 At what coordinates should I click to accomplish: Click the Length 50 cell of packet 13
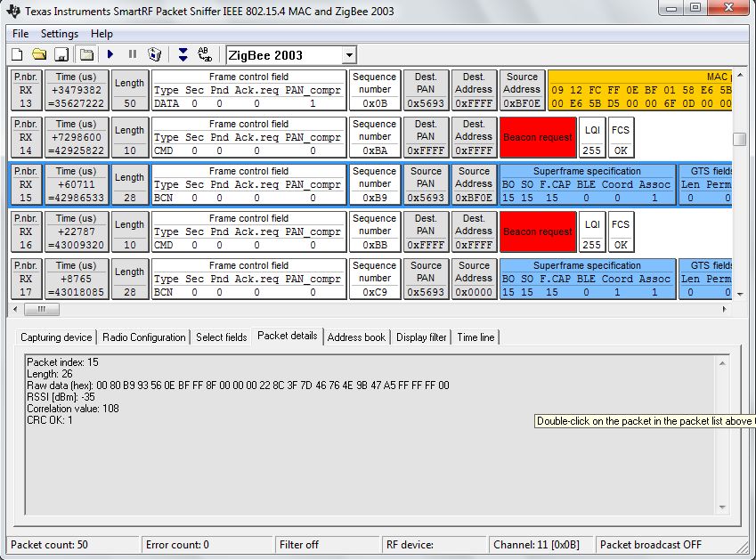pos(130,90)
